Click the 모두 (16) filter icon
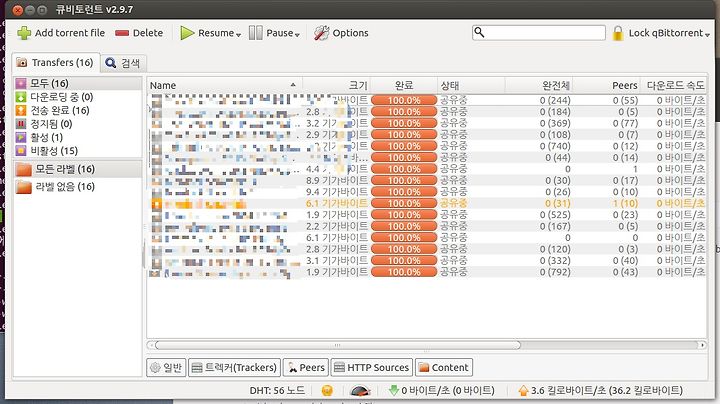This screenshot has height=404, width=720. point(21,84)
